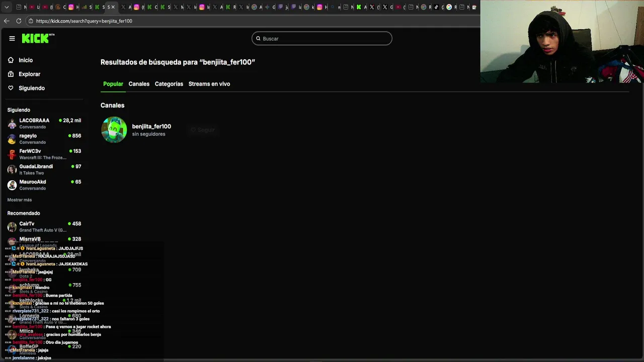This screenshot has width=644, height=362.
Task: Expand followed list with Mostrar más
Action: click(20, 200)
